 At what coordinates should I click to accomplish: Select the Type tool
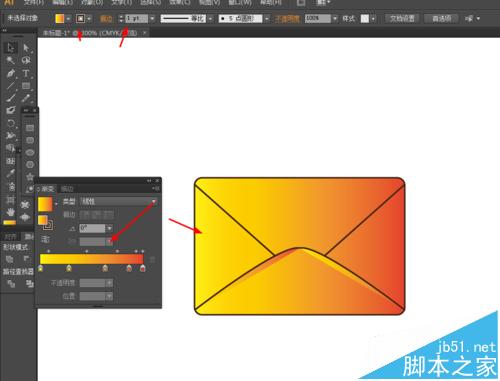click(x=26, y=73)
